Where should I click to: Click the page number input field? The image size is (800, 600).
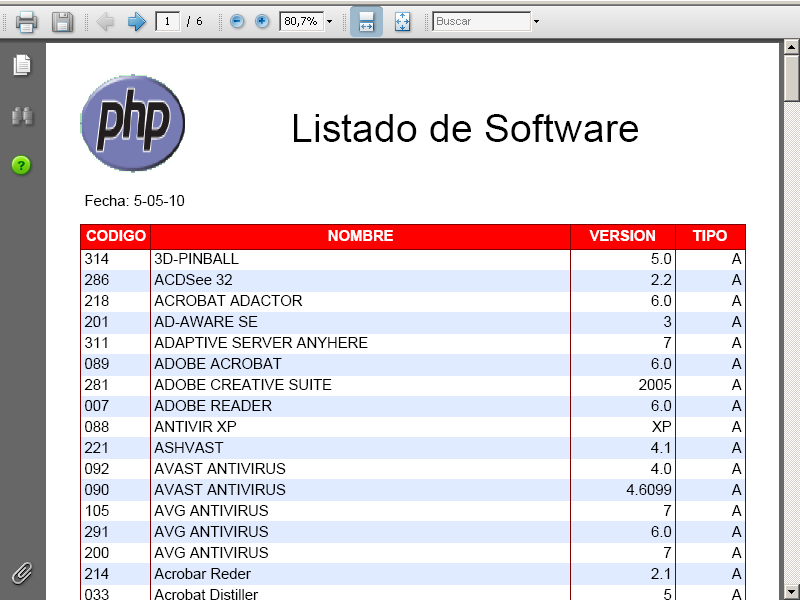tap(167, 21)
